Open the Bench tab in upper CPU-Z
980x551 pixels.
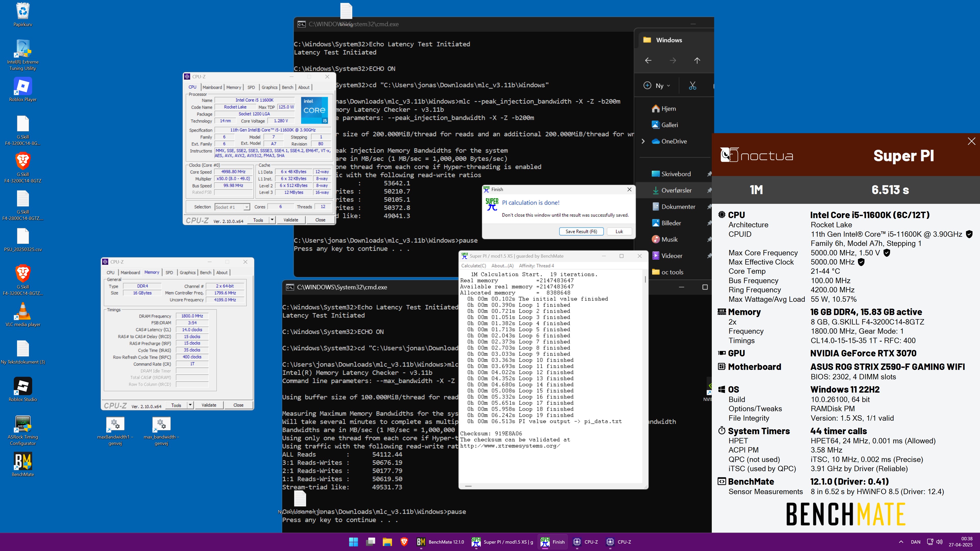tap(287, 87)
